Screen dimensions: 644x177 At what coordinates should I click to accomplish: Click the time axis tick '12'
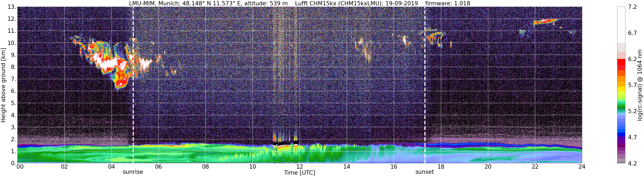click(x=299, y=167)
